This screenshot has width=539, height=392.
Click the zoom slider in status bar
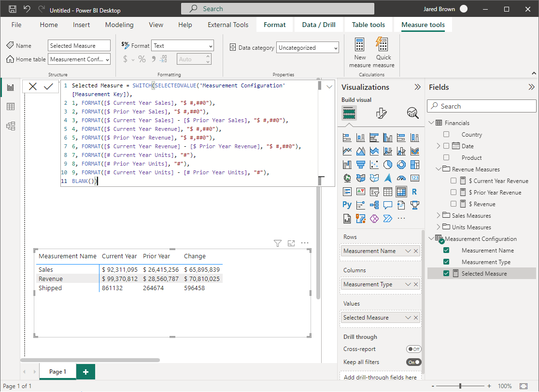click(x=460, y=386)
